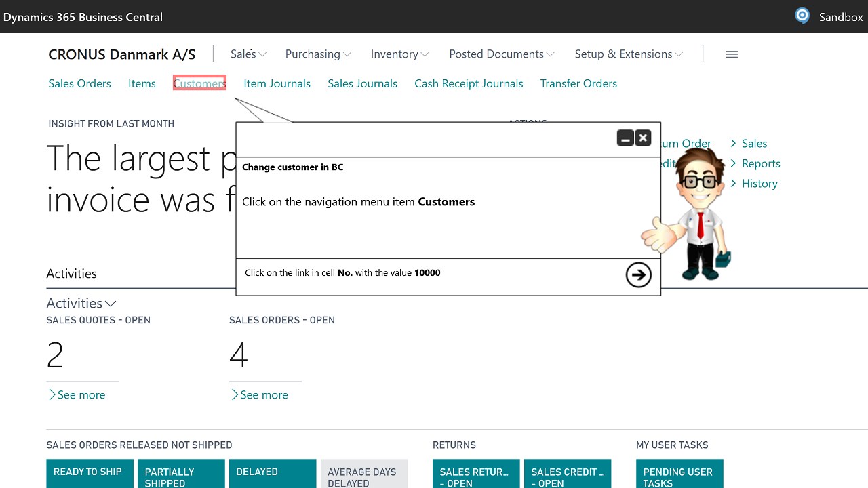Open the Sales Return Open tile
Screen dimensions: 868x488
(476, 474)
